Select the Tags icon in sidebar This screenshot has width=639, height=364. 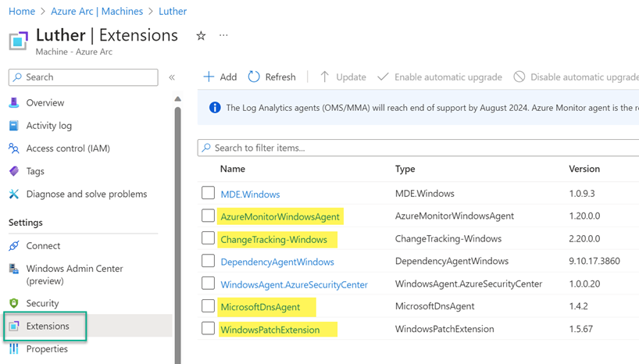(13, 171)
